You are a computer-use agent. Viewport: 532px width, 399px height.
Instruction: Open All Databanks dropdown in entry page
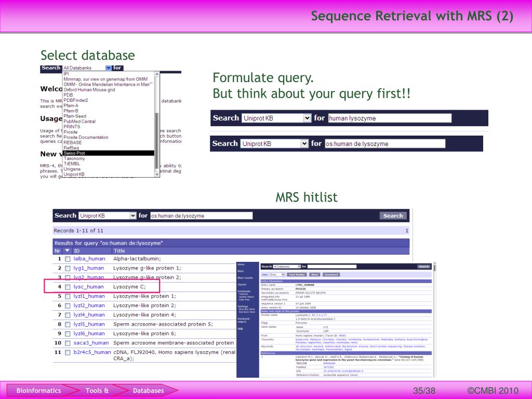pos(287,267)
